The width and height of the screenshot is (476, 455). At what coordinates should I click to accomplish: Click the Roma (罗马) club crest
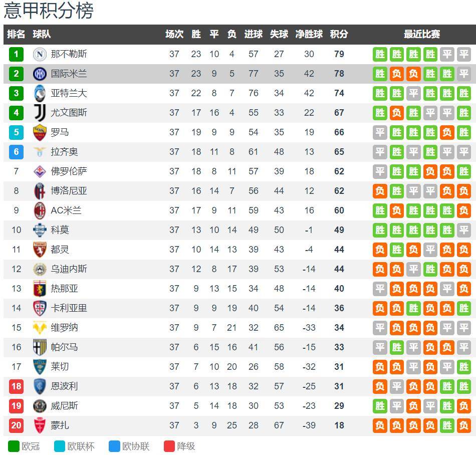[40, 132]
